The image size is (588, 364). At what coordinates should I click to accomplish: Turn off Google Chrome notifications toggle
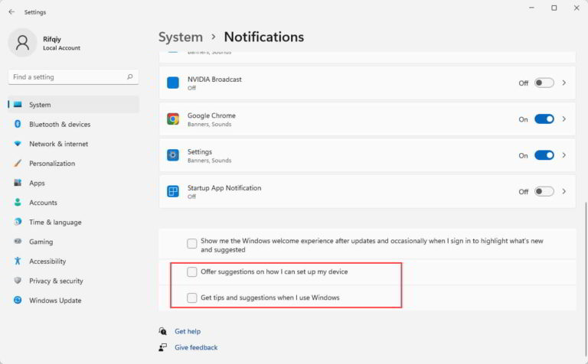[x=544, y=119]
